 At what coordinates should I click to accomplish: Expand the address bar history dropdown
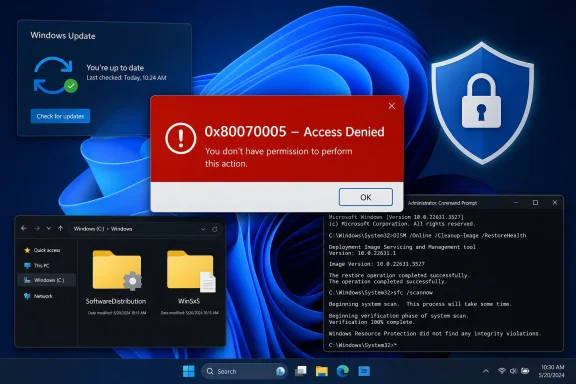pos(203,229)
